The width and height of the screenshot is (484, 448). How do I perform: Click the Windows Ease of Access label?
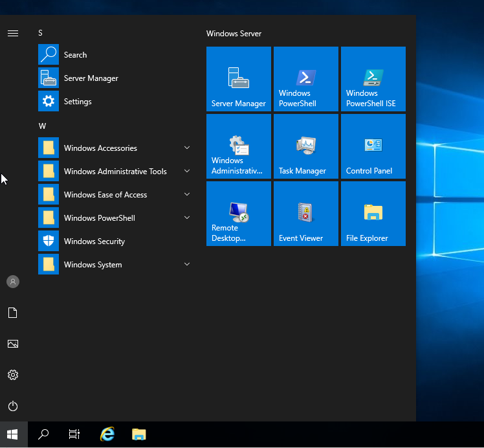click(x=105, y=195)
